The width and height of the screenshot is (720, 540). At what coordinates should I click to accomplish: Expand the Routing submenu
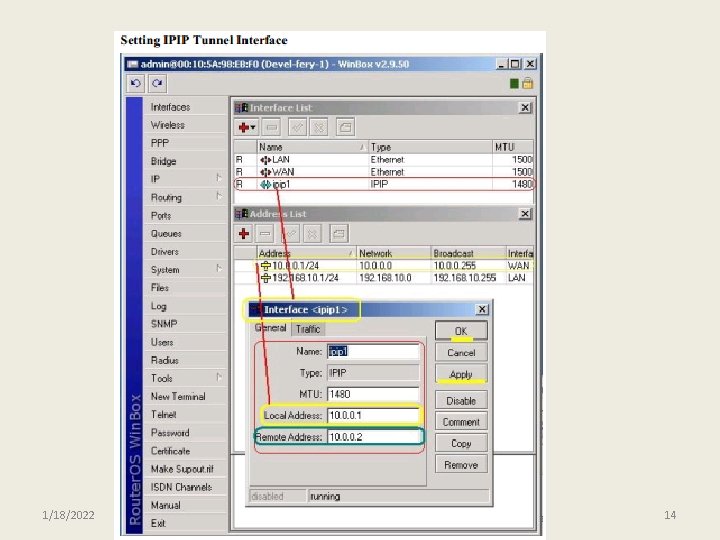click(x=185, y=197)
